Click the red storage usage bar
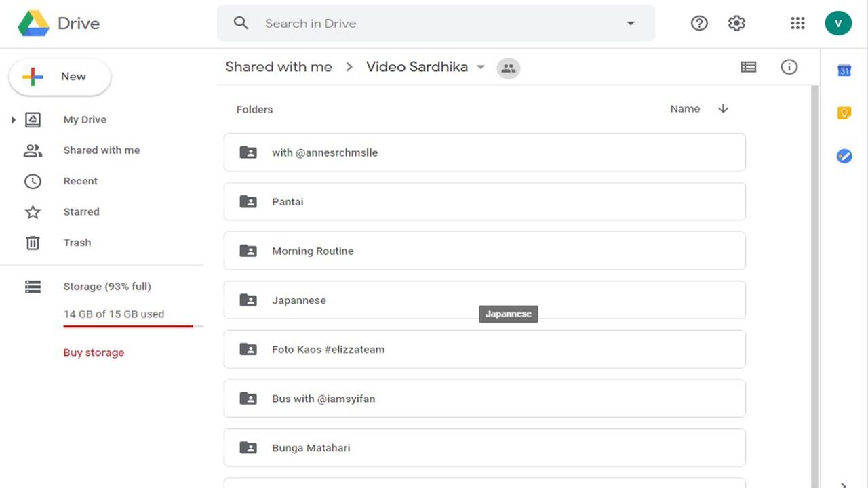The image size is (868, 488). (128, 327)
